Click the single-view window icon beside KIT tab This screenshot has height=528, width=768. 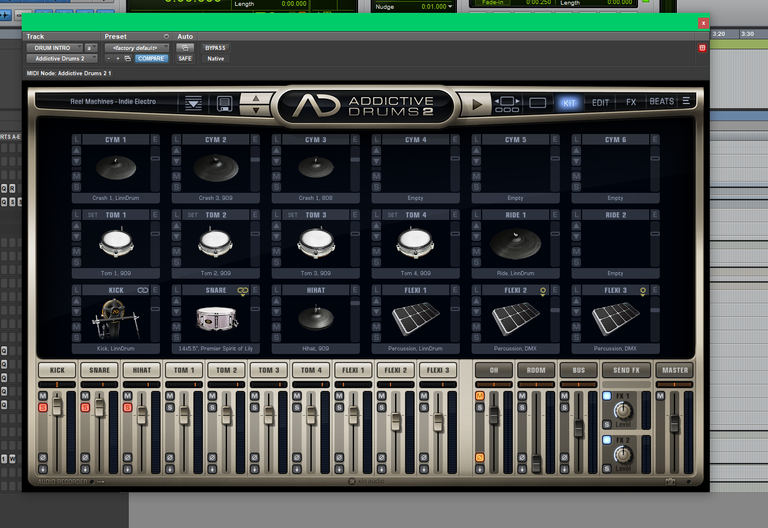pyautogui.click(x=537, y=103)
